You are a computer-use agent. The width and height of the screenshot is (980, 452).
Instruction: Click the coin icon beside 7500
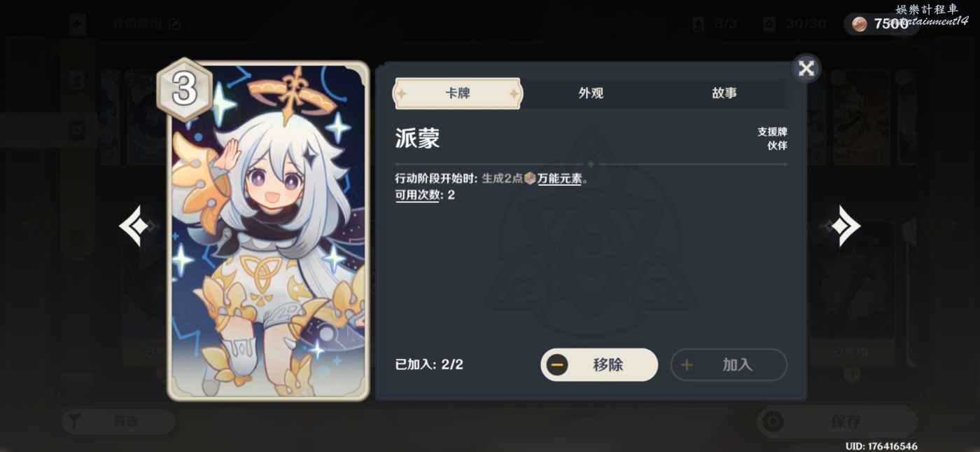point(859,24)
